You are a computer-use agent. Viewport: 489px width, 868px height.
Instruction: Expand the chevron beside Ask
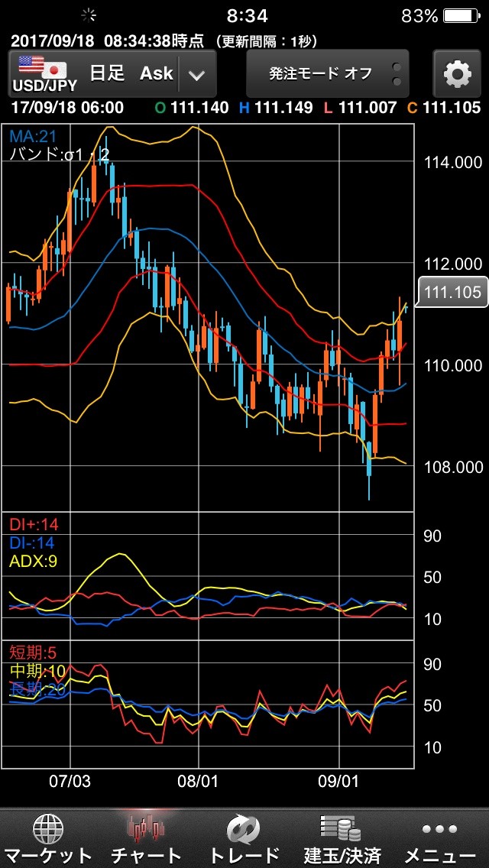[196, 75]
